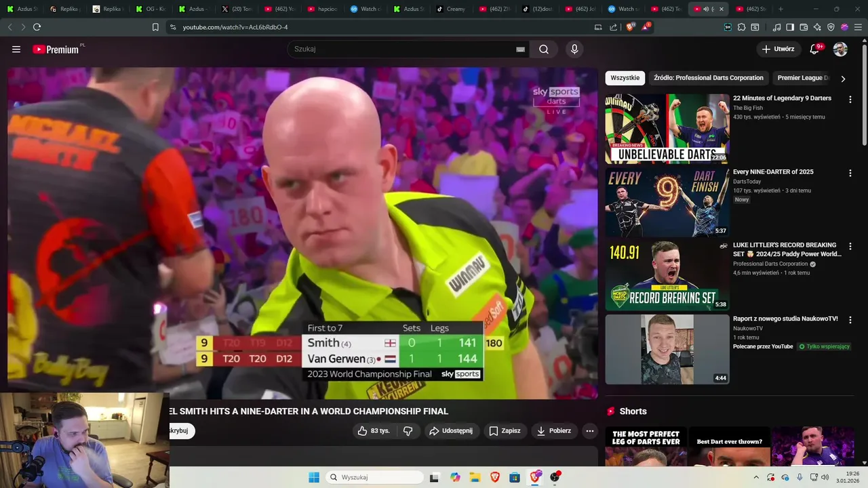The height and width of the screenshot is (488, 868).
Task: Go back to the previous page
Action: pyautogui.click(x=9, y=27)
